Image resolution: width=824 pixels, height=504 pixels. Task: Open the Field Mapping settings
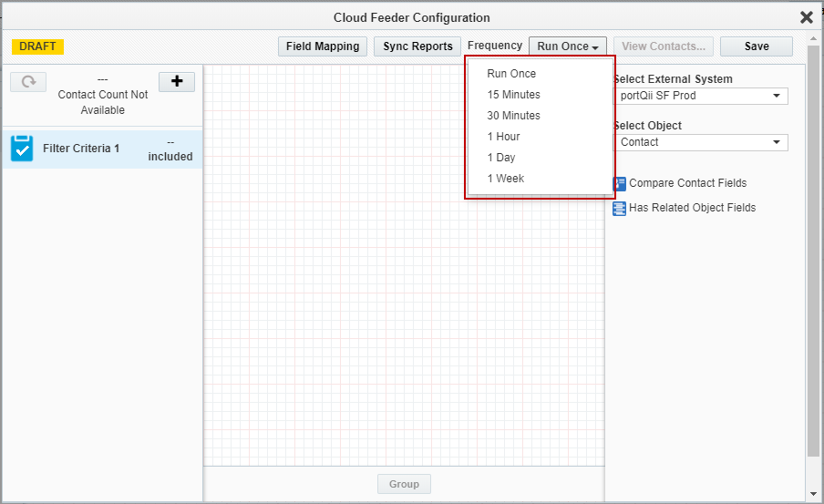coord(323,46)
